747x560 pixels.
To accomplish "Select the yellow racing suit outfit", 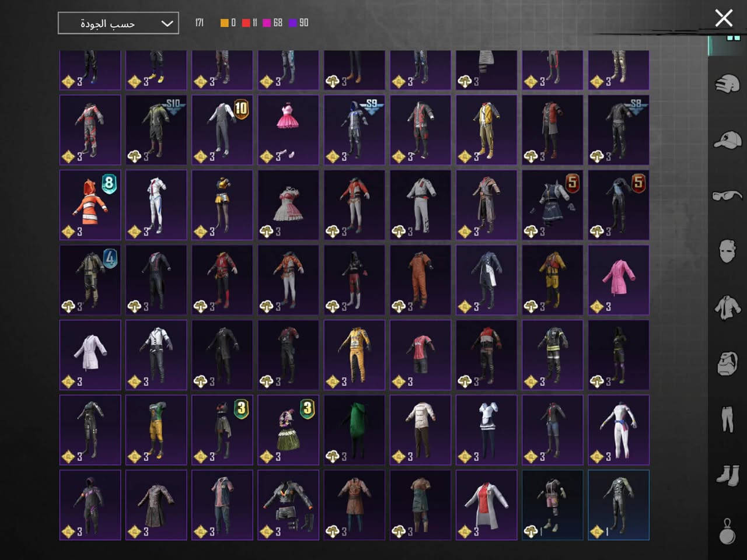I will pyautogui.click(x=354, y=355).
